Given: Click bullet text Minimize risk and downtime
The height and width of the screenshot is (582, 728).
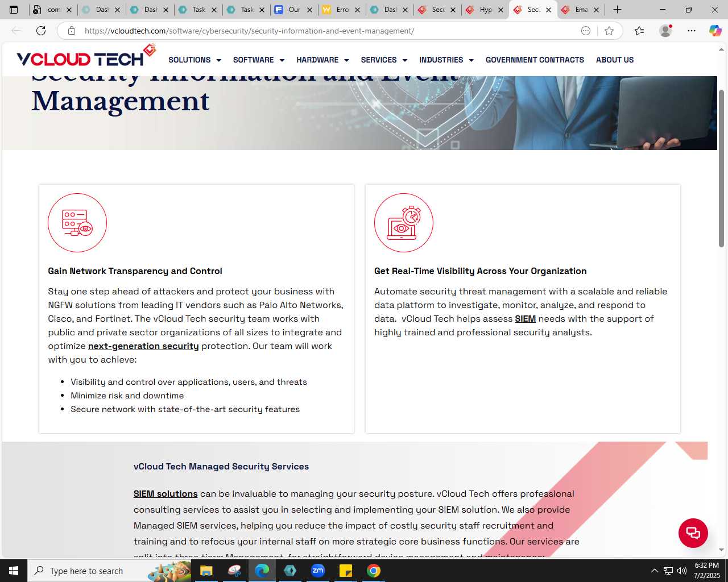Looking at the screenshot, I should coord(127,396).
